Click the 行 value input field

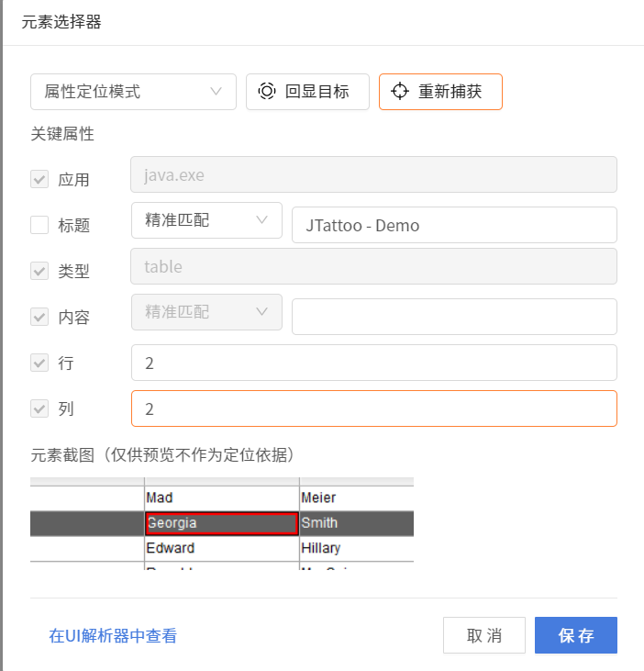click(x=373, y=363)
